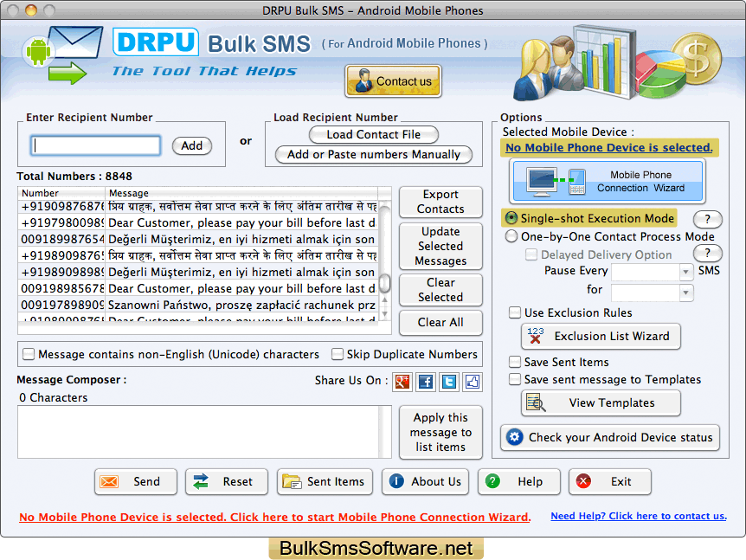Open the 'for' duration dropdown
This screenshot has height=560, width=746.
pyautogui.click(x=685, y=292)
